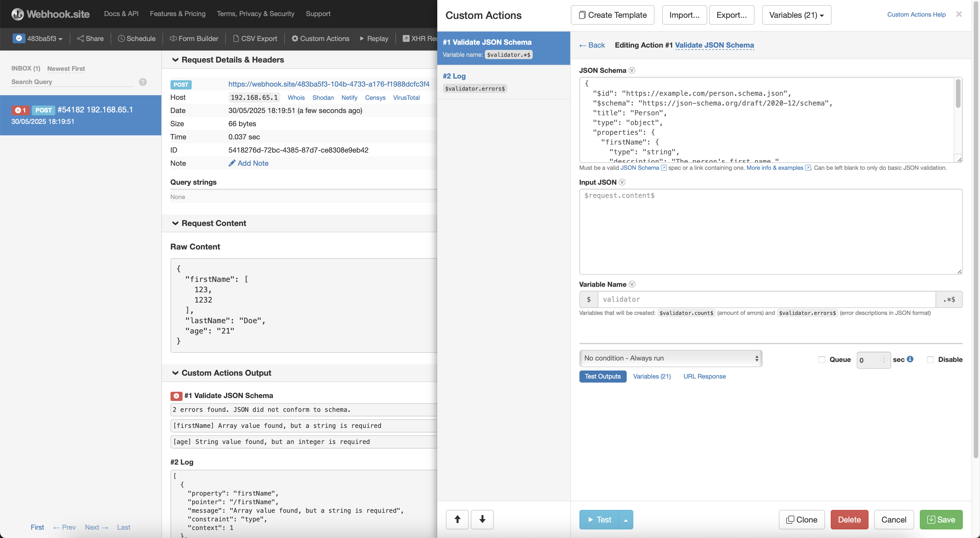
Task: Click the external link icon after More info & examples
Action: 808,167
